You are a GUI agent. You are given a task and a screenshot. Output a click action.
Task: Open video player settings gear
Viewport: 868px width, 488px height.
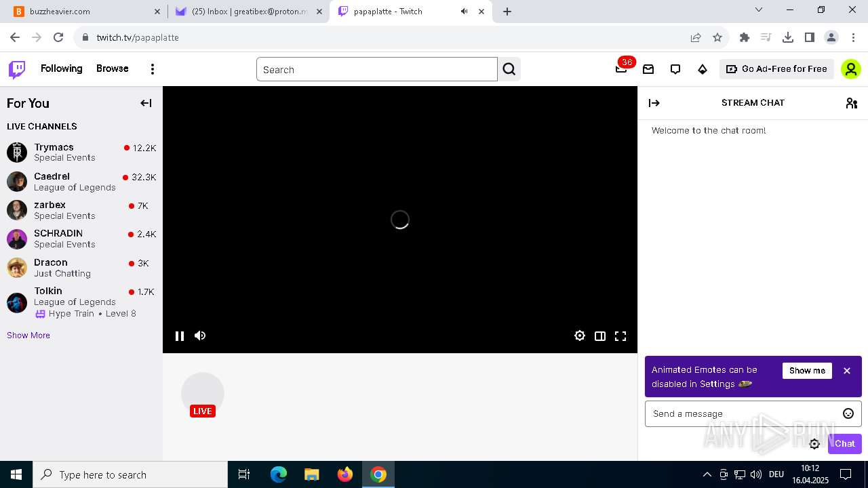(580, 335)
